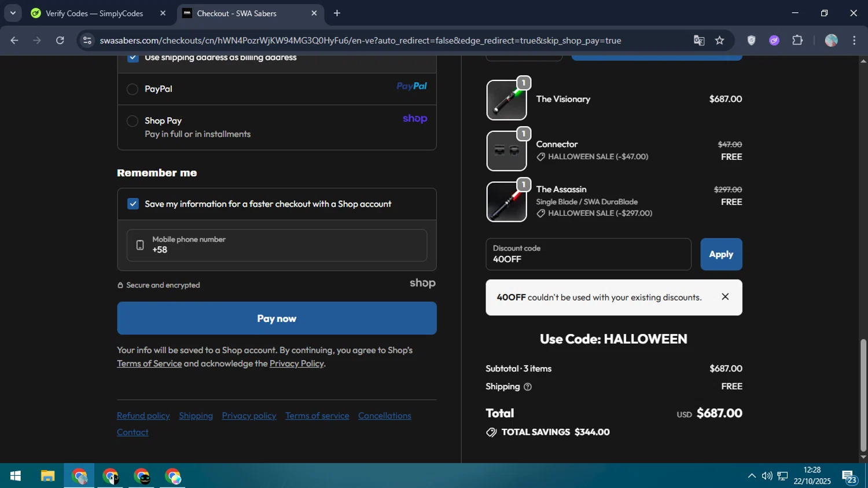Go back to the previous page
The image size is (868, 488).
click(x=14, y=41)
